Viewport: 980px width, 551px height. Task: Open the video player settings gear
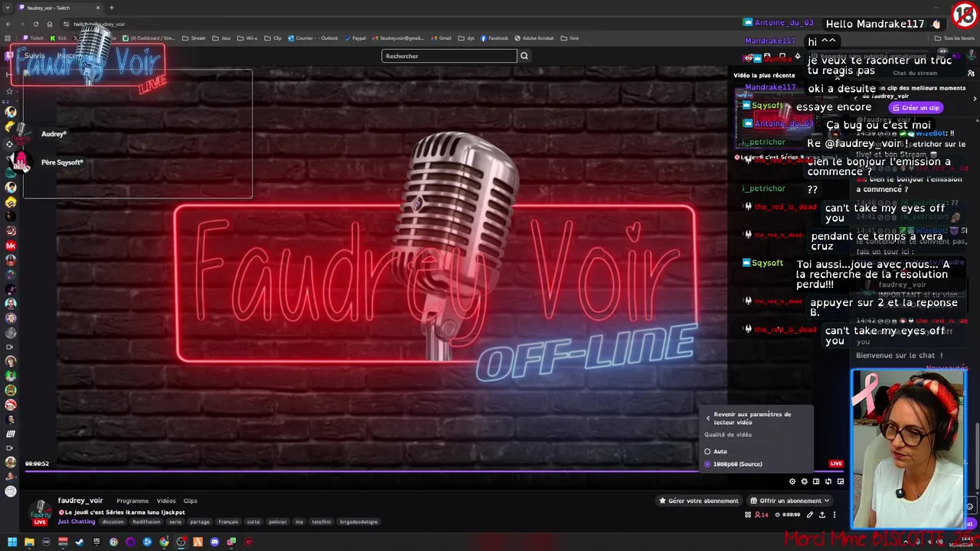(x=792, y=481)
